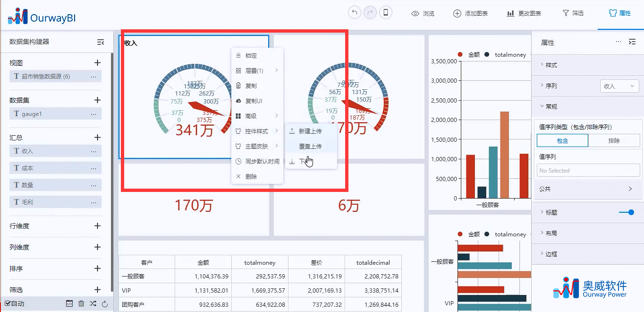The width and height of the screenshot is (644, 312).
Task: Open the options menu for gauge1
Action: pos(93,114)
